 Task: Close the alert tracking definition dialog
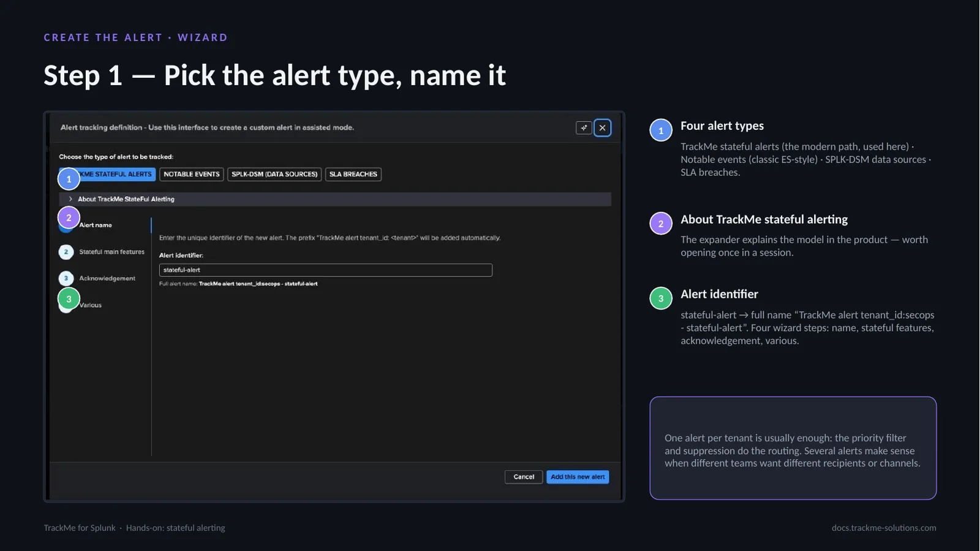[603, 127]
